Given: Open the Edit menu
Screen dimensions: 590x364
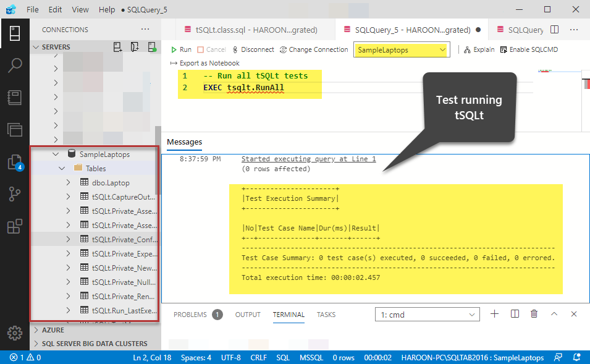Looking at the screenshot, I should 55,9.
